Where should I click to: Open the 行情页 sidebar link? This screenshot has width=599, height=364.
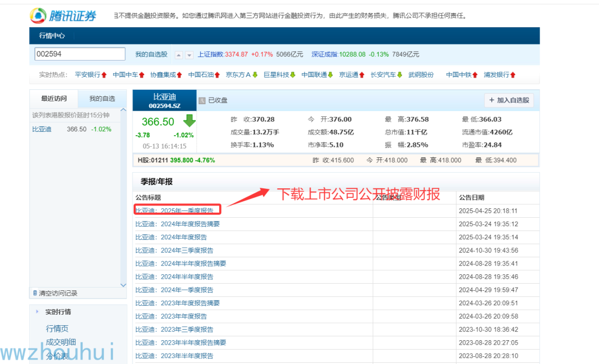(x=57, y=329)
